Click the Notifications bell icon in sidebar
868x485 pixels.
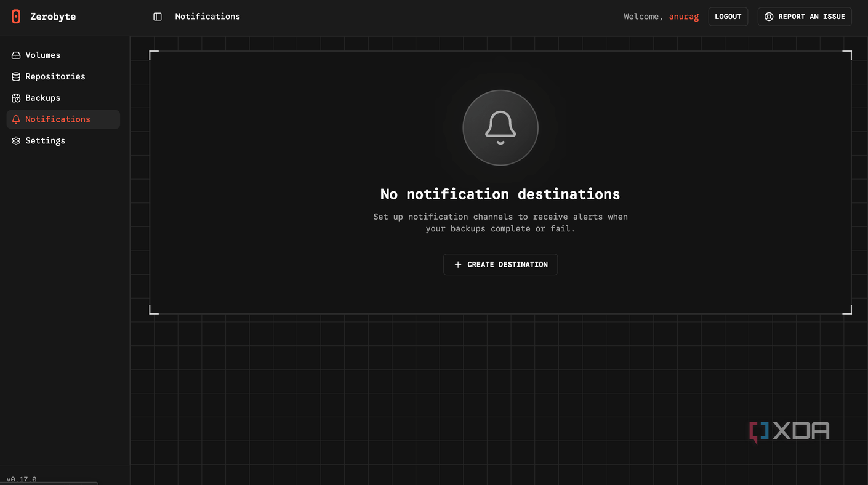[16, 119]
